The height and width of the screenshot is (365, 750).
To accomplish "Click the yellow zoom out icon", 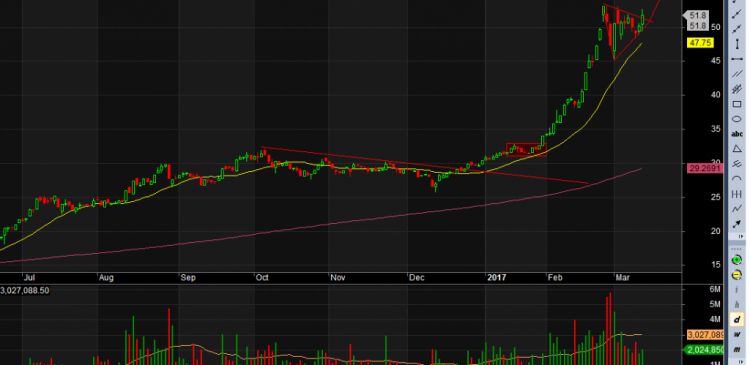I will pos(737,275).
